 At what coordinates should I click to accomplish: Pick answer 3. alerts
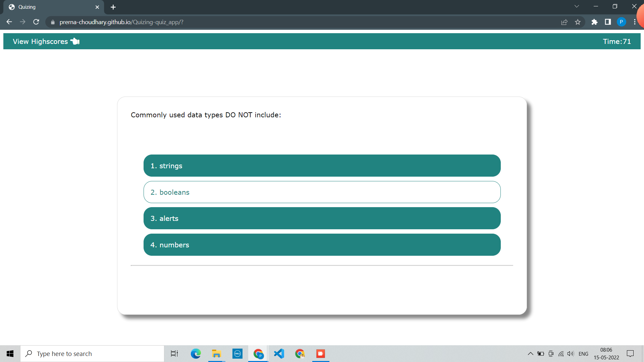(322, 218)
